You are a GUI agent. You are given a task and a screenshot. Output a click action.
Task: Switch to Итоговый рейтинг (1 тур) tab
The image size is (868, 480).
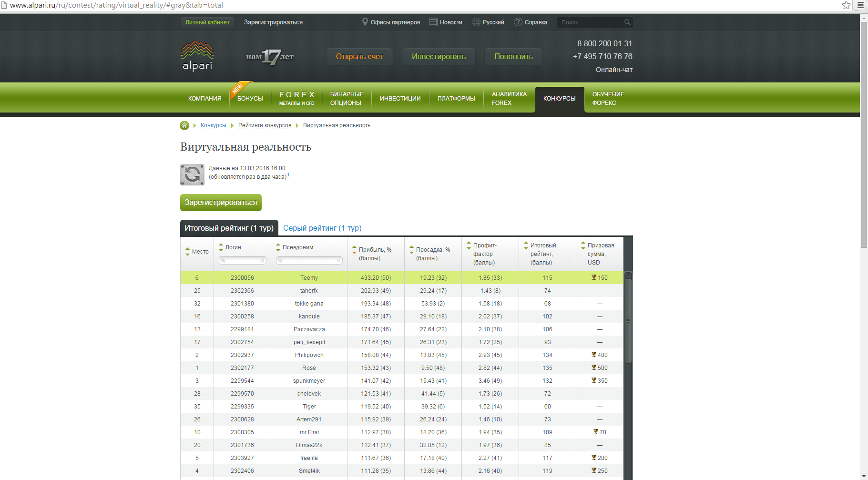(x=229, y=228)
